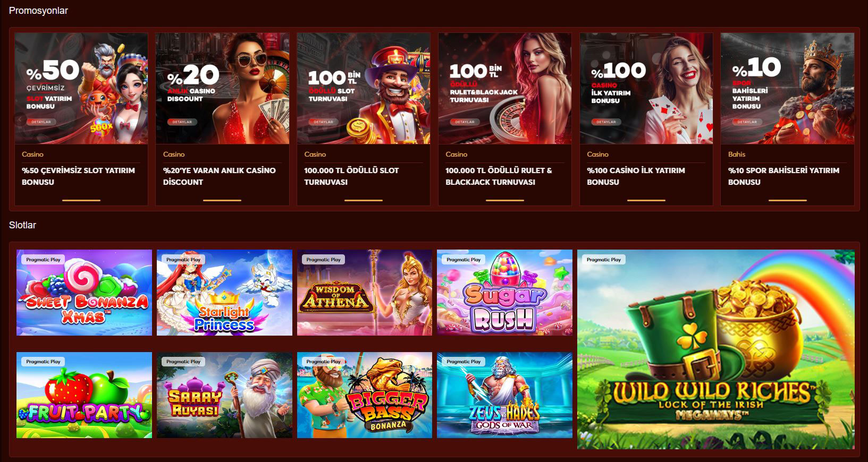The width and height of the screenshot is (868, 462).
Task: Open Wild Wild Riches Megaways featured slot
Action: tap(716, 349)
